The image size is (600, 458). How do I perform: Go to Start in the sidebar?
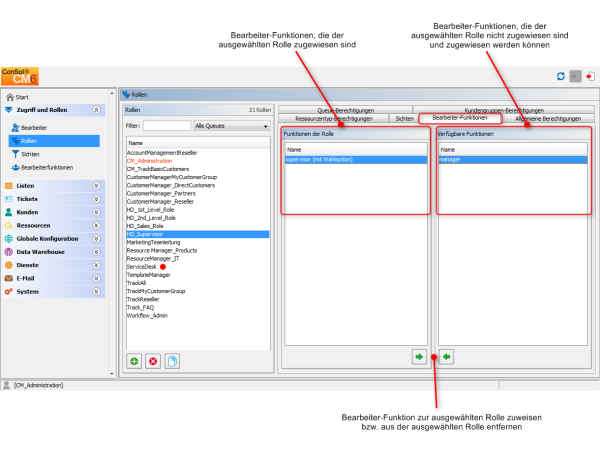(22, 97)
